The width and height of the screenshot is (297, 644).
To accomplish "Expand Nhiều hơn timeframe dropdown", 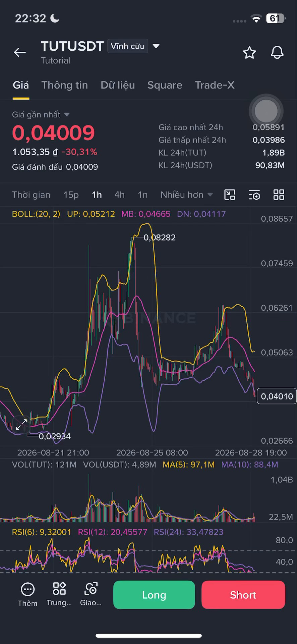I will (187, 195).
